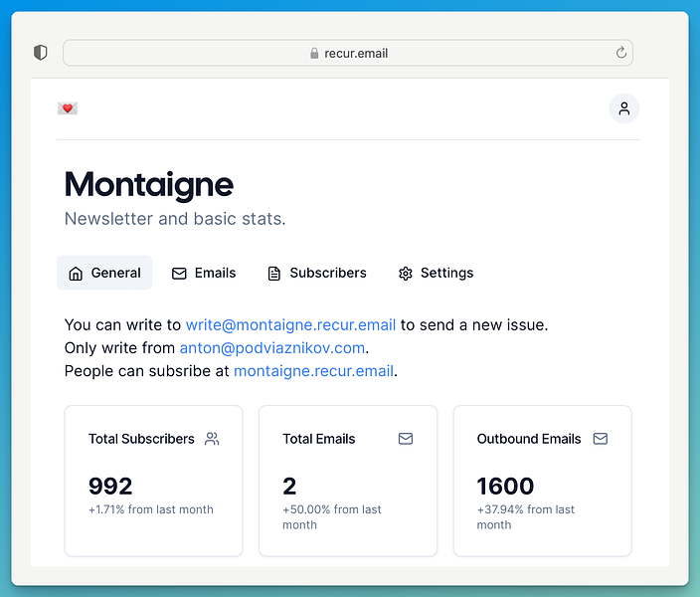
Task: Click the anton@podviaznikov.com link
Action: [x=272, y=348]
